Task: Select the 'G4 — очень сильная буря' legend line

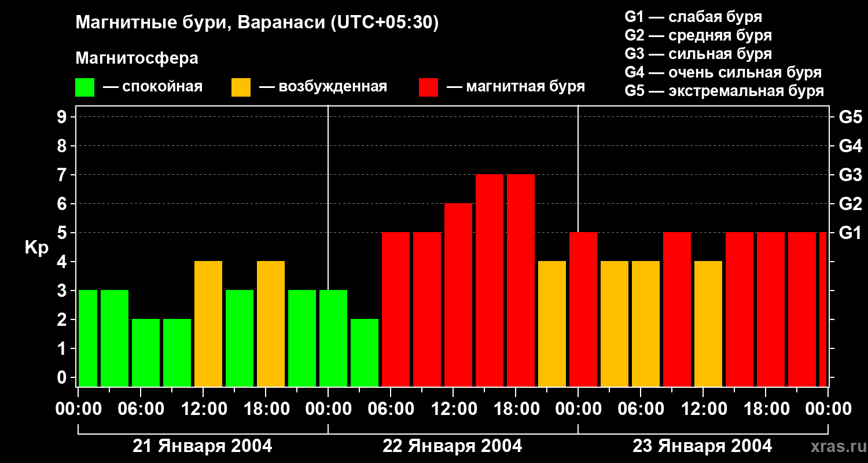Action: pyautogui.click(x=723, y=72)
